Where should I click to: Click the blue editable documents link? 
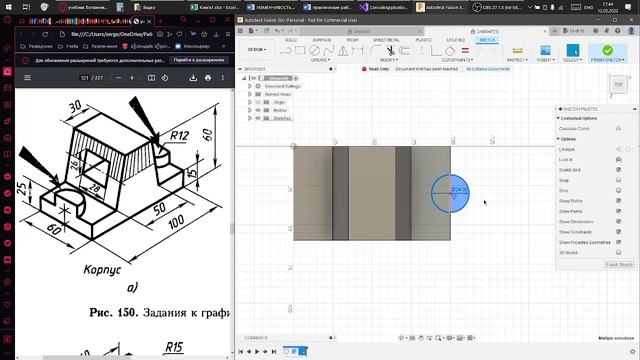(x=488, y=69)
